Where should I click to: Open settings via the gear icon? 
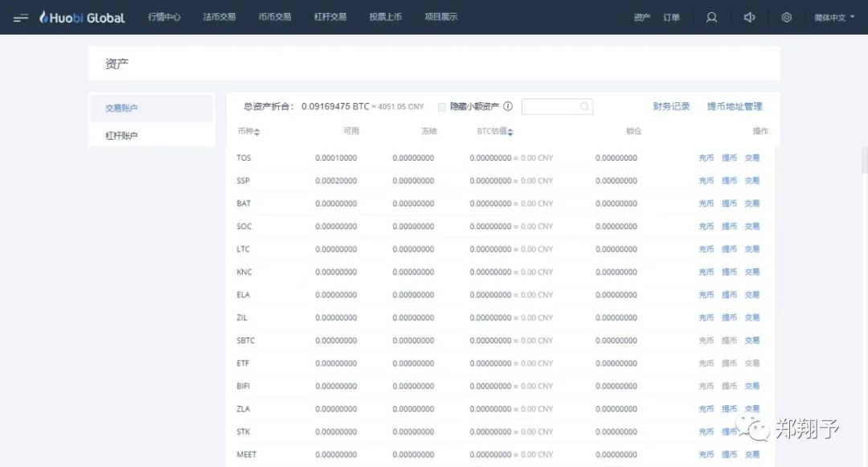786,17
